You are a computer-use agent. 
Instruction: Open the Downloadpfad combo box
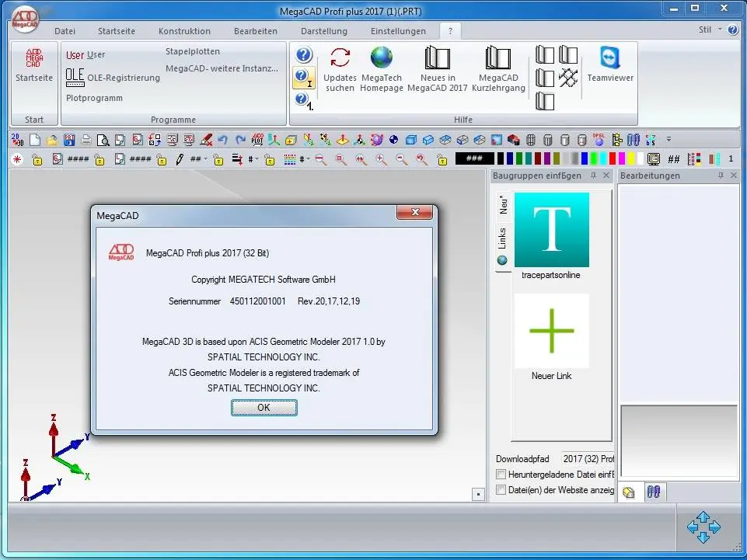pyautogui.click(x=588, y=458)
